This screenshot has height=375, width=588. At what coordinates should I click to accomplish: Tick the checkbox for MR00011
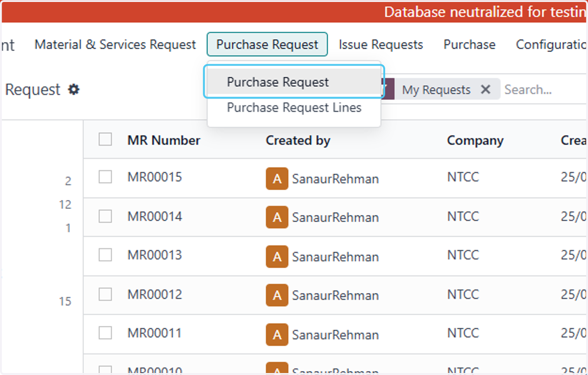tap(105, 333)
